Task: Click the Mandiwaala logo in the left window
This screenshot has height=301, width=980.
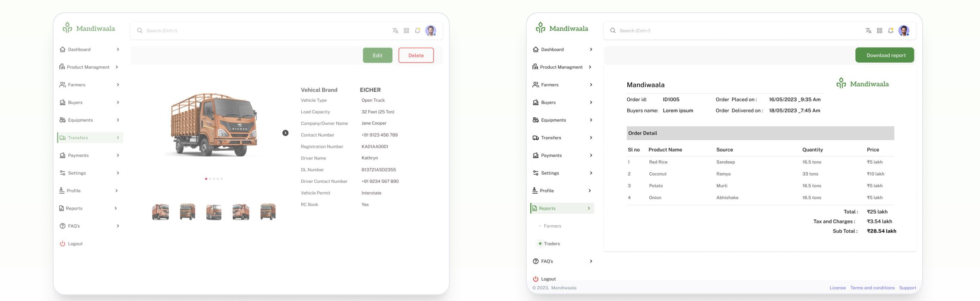Action: [89, 28]
